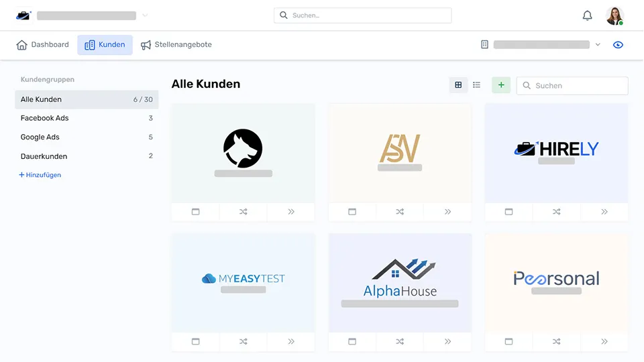Go to the Stellenangebote tab
This screenshot has width=644, height=362.
(x=176, y=45)
